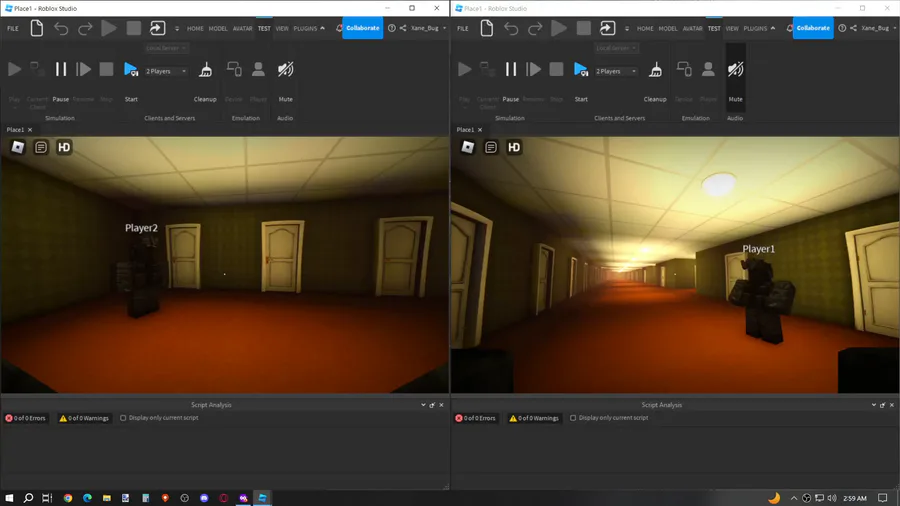Screen dimensions: 900x506
Task: Open the Xane_Bug account dropdown in left window
Action: [x=428, y=28]
